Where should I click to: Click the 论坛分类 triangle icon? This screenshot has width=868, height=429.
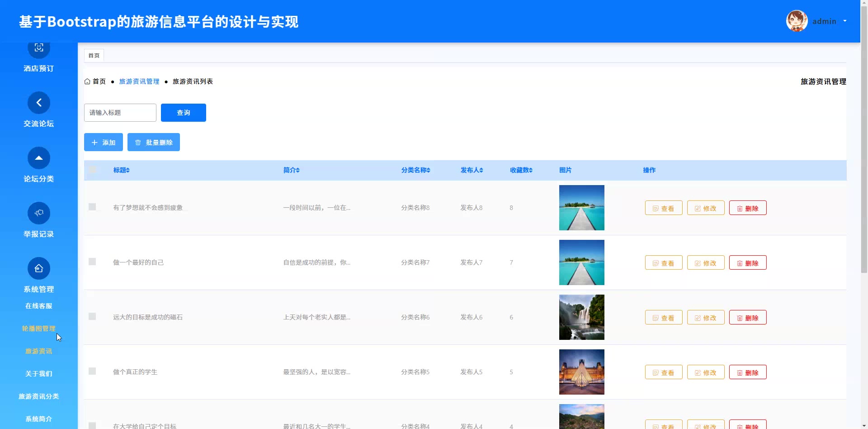click(39, 158)
